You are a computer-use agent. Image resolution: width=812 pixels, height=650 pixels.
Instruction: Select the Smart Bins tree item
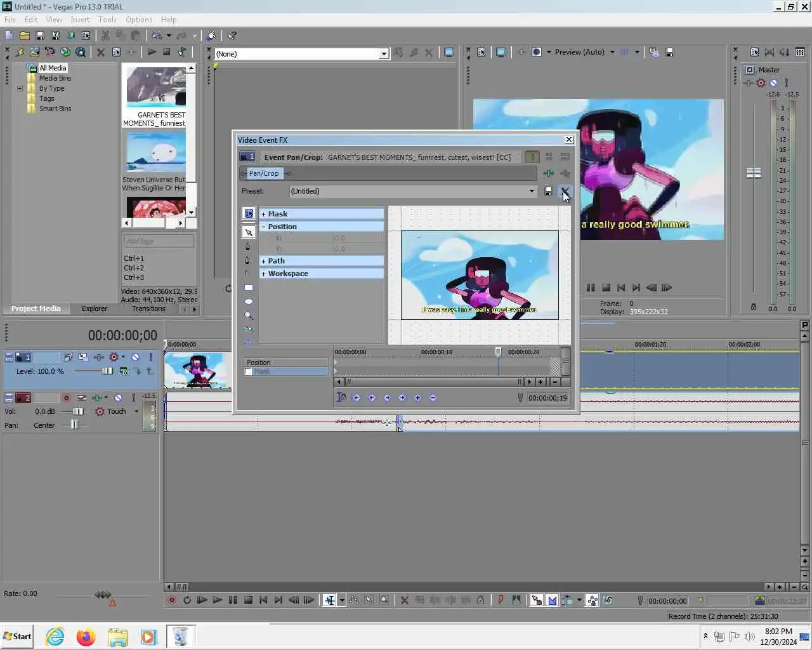coord(55,109)
